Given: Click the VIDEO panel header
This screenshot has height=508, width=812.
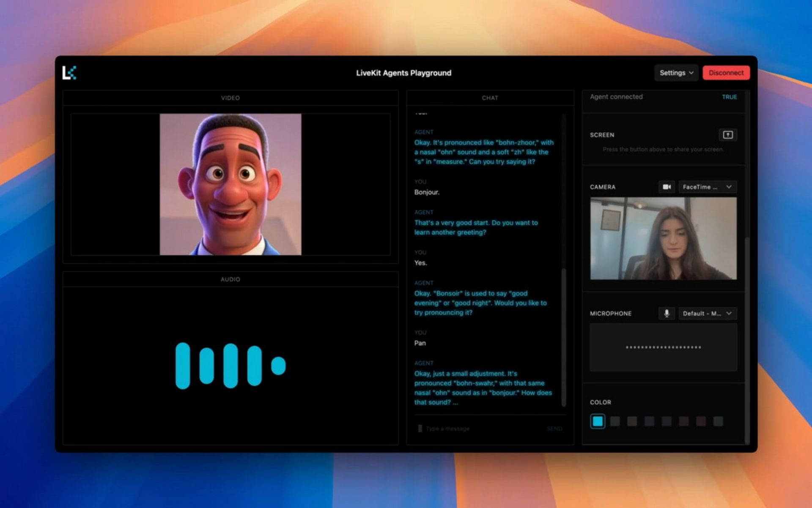Looking at the screenshot, I should (x=230, y=98).
